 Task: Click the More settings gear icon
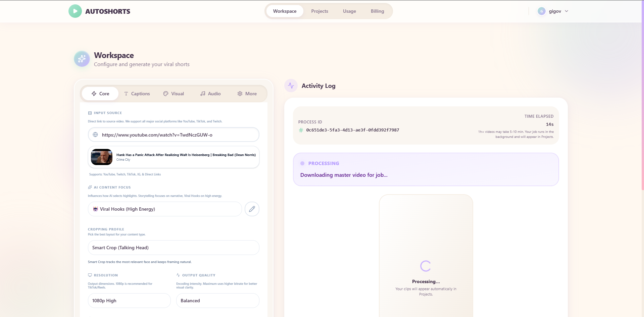pos(240,94)
